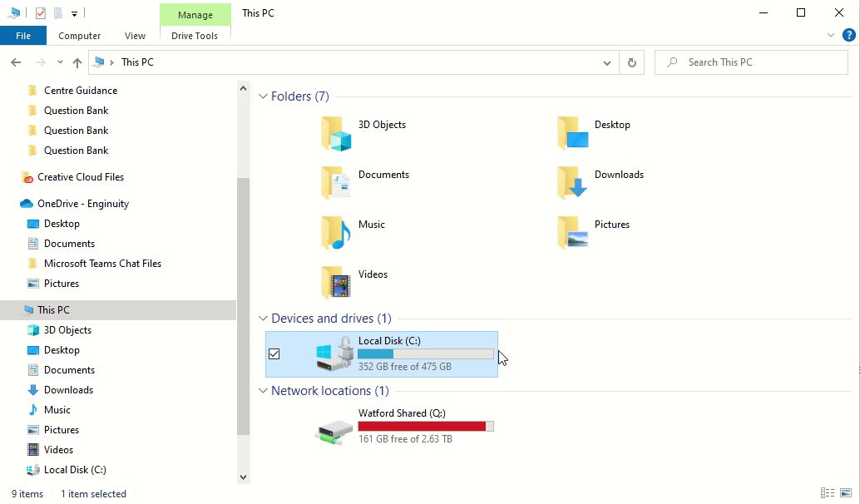
Task: Collapse the Network locations group
Action: click(x=263, y=391)
